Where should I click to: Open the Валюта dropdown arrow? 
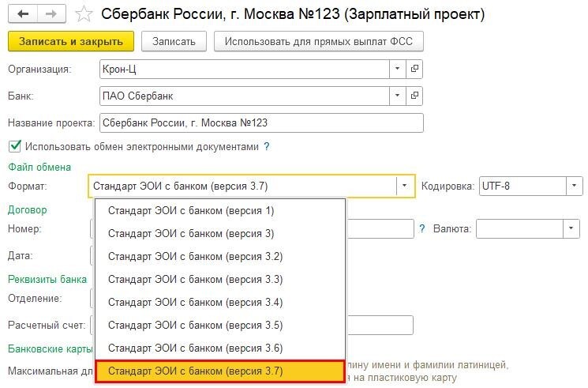[x=571, y=228]
